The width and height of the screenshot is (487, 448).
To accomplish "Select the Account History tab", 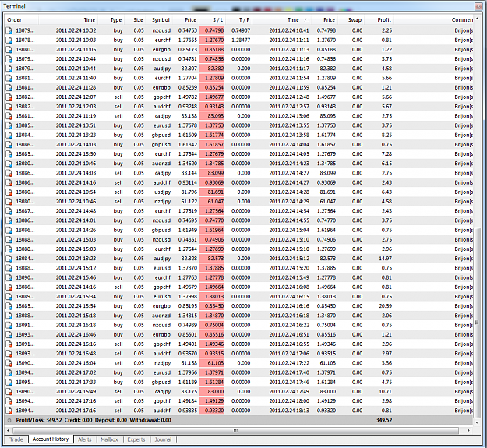I will (51, 439).
